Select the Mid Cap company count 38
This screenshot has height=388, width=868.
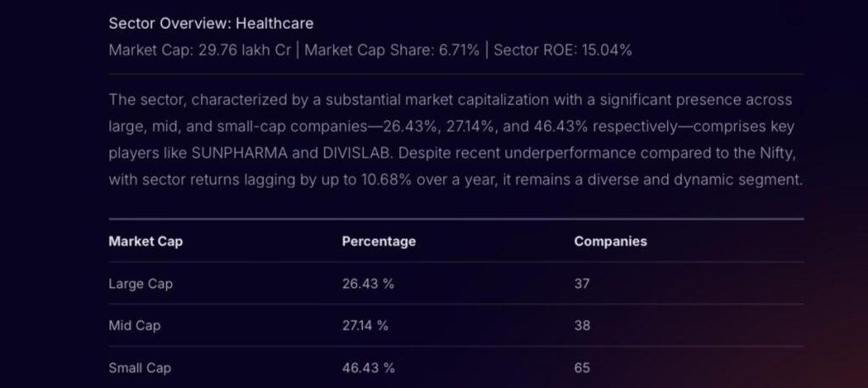[x=582, y=325]
